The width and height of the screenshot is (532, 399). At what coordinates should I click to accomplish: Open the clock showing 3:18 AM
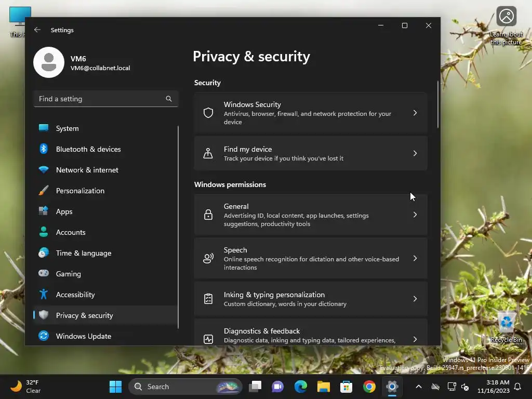pyautogui.click(x=494, y=387)
